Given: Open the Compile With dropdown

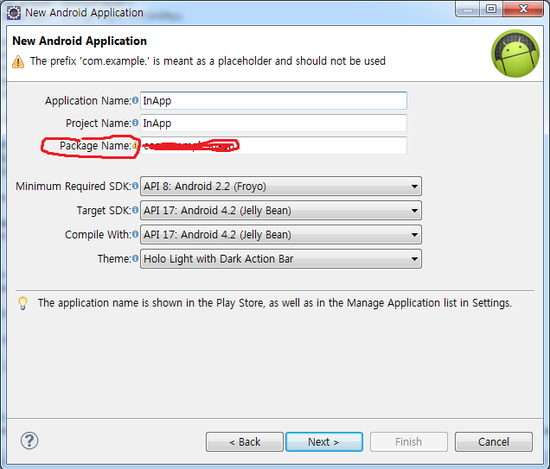Looking at the screenshot, I should coord(281,234).
